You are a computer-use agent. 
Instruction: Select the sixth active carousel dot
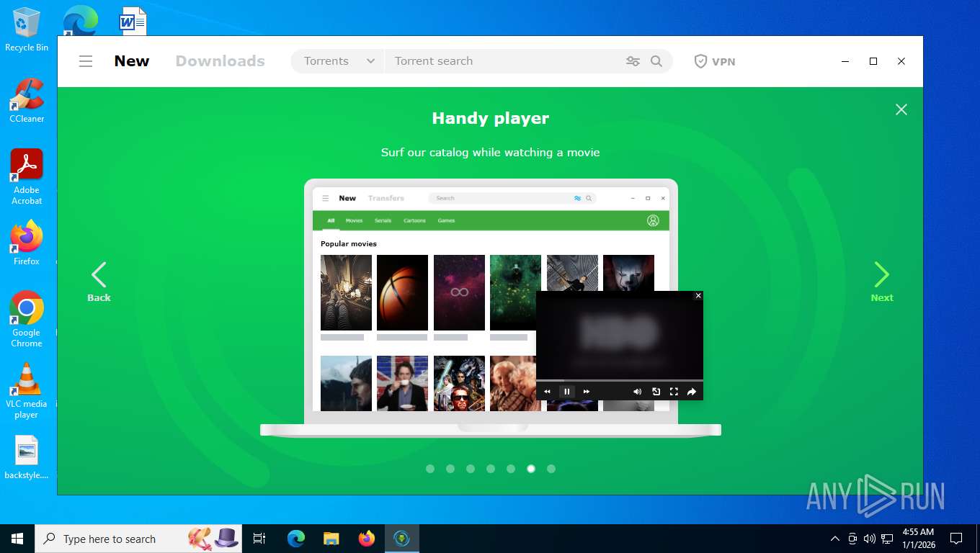tap(531, 469)
